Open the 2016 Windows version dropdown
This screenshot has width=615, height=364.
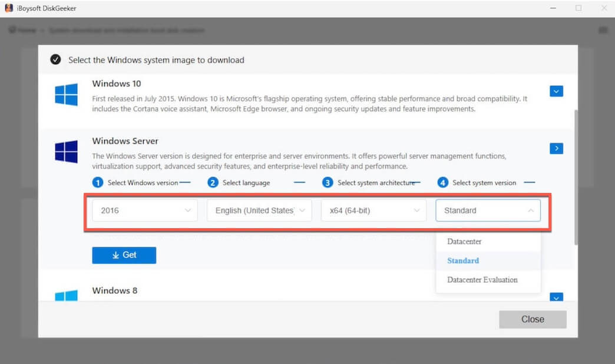click(x=145, y=211)
